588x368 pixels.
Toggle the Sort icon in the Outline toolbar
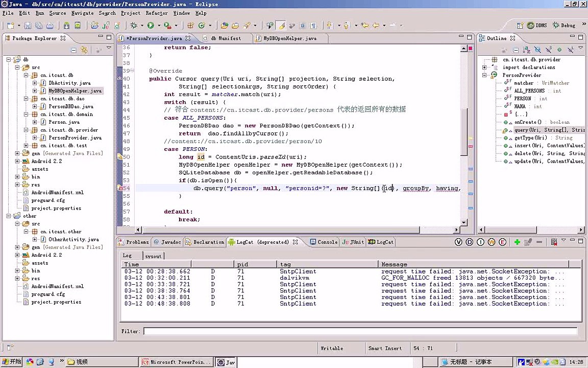[526, 50]
